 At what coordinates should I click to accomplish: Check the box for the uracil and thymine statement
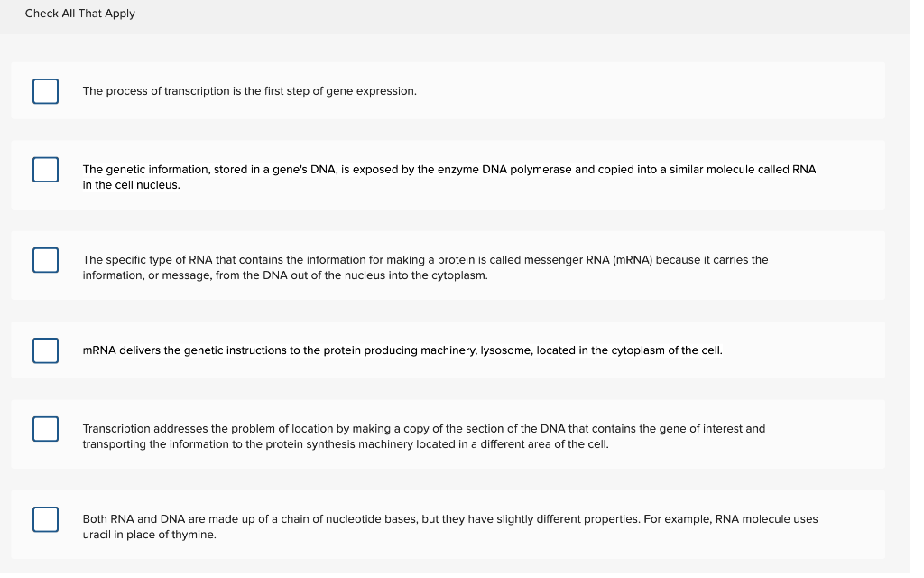click(45, 520)
